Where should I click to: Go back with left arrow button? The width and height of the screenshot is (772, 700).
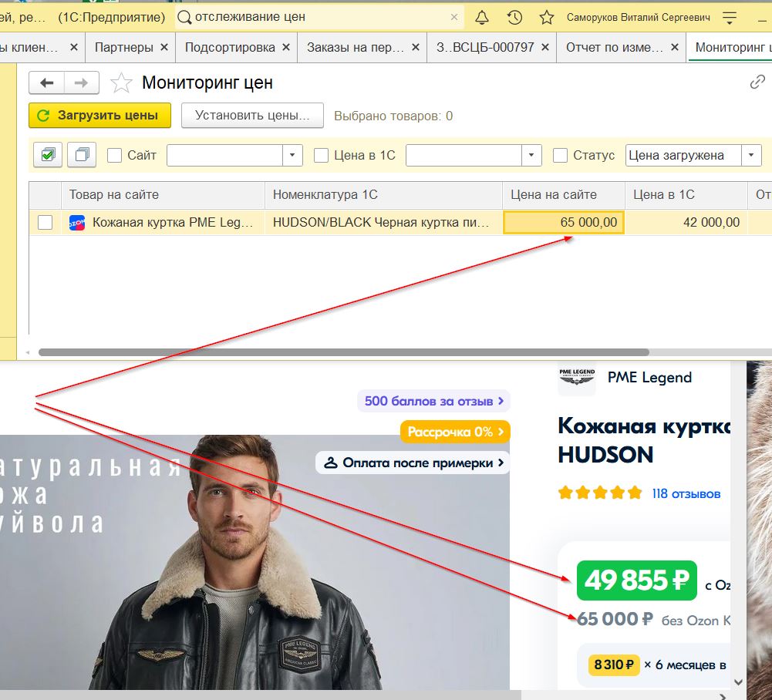pos(47,82)
